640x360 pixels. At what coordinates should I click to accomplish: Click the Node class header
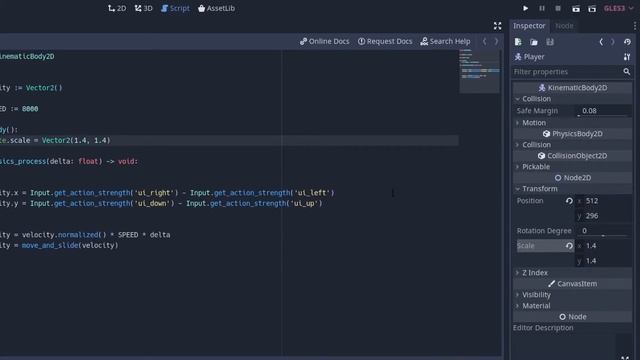click(x=572, y=317)
